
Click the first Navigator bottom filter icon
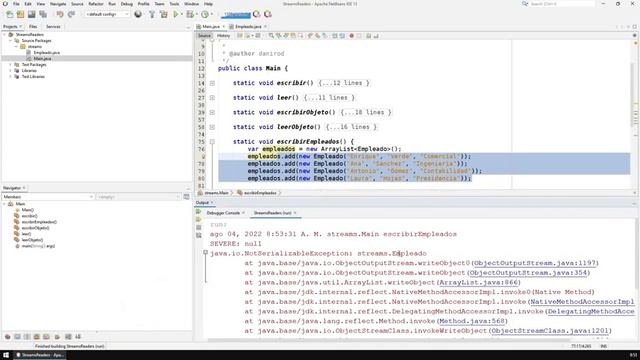click(x=7, y=337)
